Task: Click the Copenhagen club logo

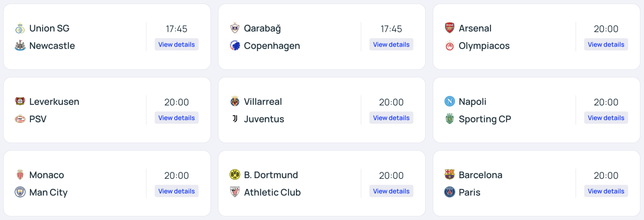Action: point(235,46)
